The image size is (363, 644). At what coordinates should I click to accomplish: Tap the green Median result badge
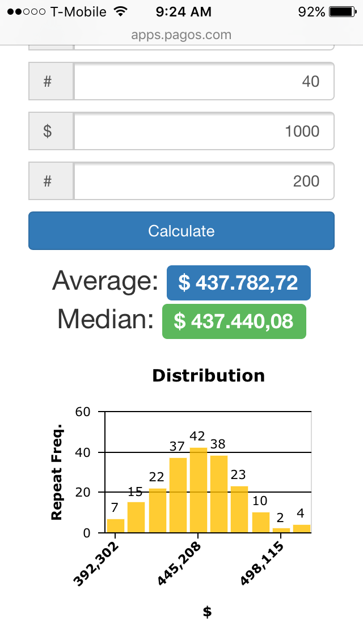[234, 321]
